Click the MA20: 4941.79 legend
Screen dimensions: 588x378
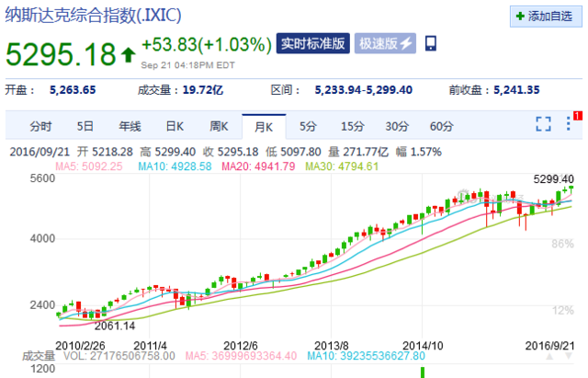258,166
